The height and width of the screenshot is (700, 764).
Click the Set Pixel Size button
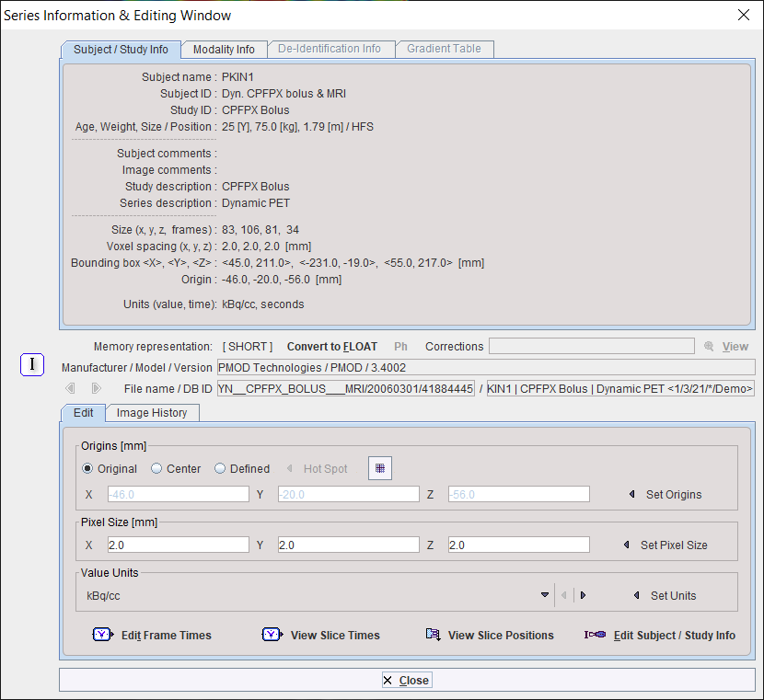[x=674, y=545]
